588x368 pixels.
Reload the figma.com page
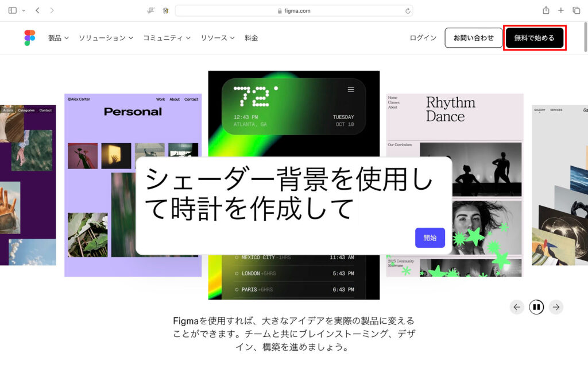tap(408, 11)
